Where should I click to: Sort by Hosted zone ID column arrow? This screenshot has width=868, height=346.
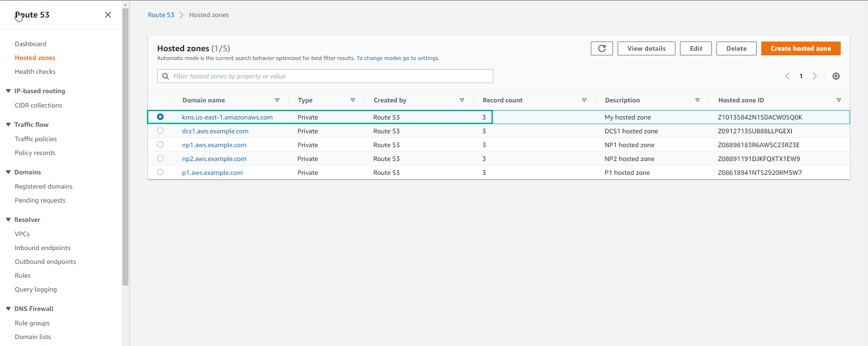[839, 100]
